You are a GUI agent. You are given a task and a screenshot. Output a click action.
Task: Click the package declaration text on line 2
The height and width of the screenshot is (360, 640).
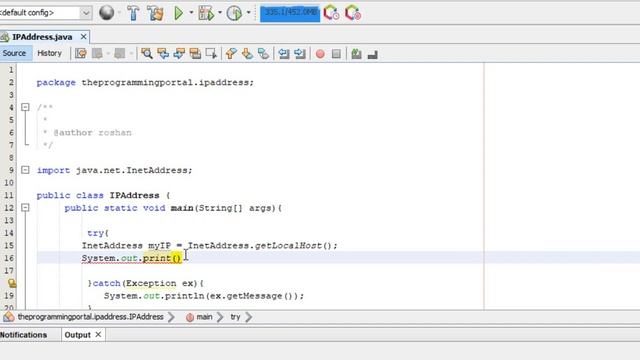[145, 82]
